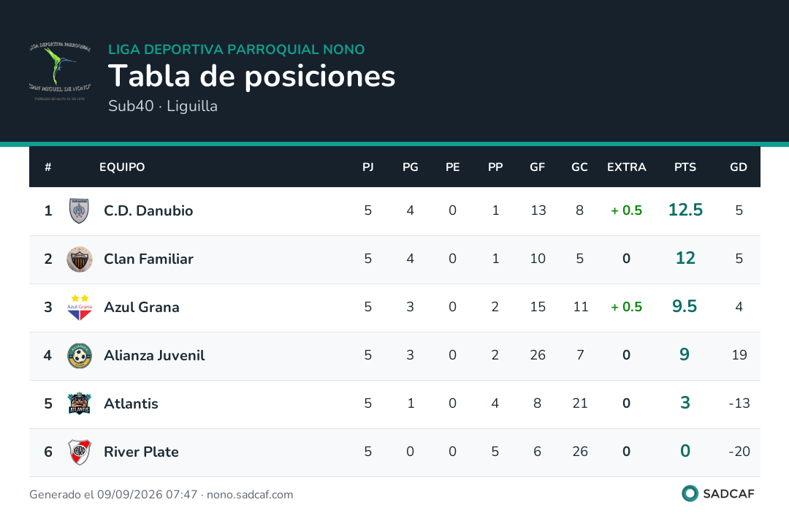Click the Tabla de posiciones title

pyautogui.click(x=251, y=76)
